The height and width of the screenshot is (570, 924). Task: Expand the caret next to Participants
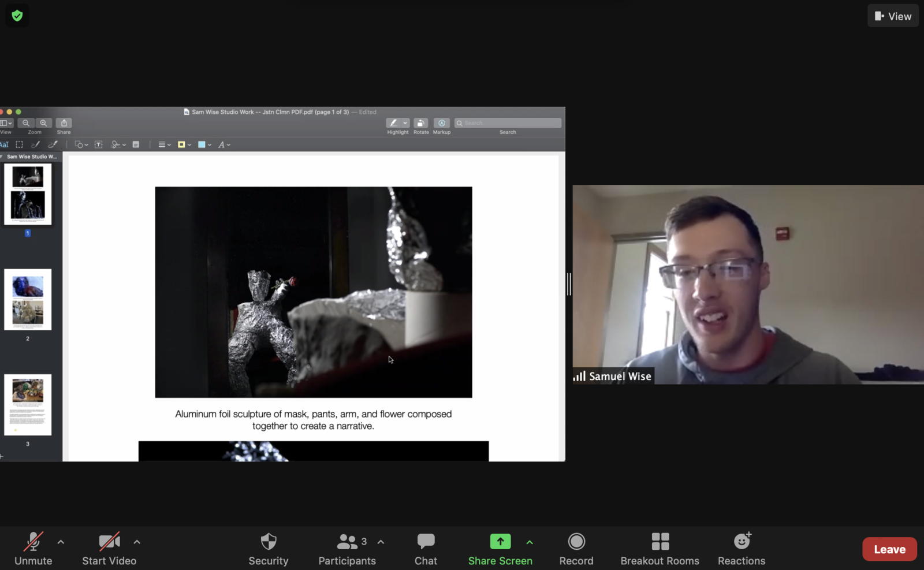click(381, 542)
